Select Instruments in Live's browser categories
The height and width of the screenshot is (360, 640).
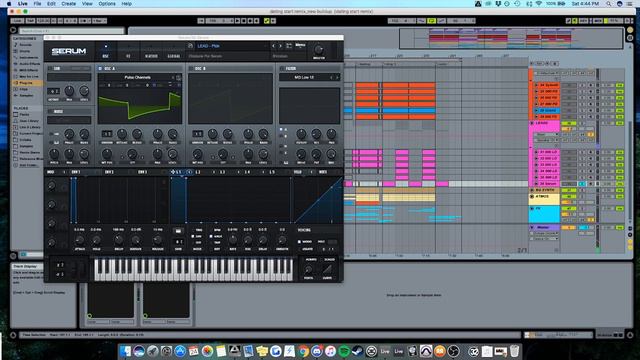[x=28, y=58]
